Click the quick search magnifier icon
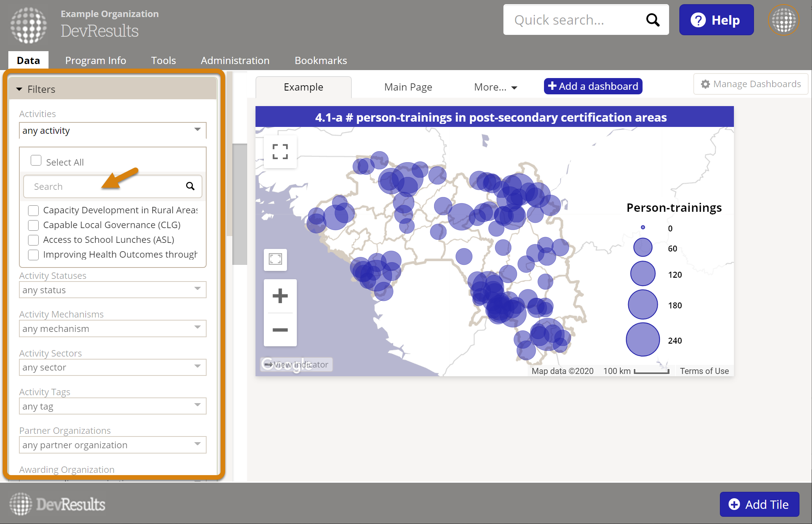 click(652, 20)
